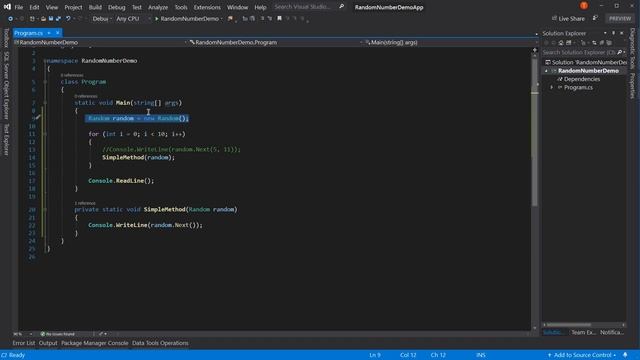Click the PREVIEW button
The image size is (640, 360).
[x=620, y=18]
